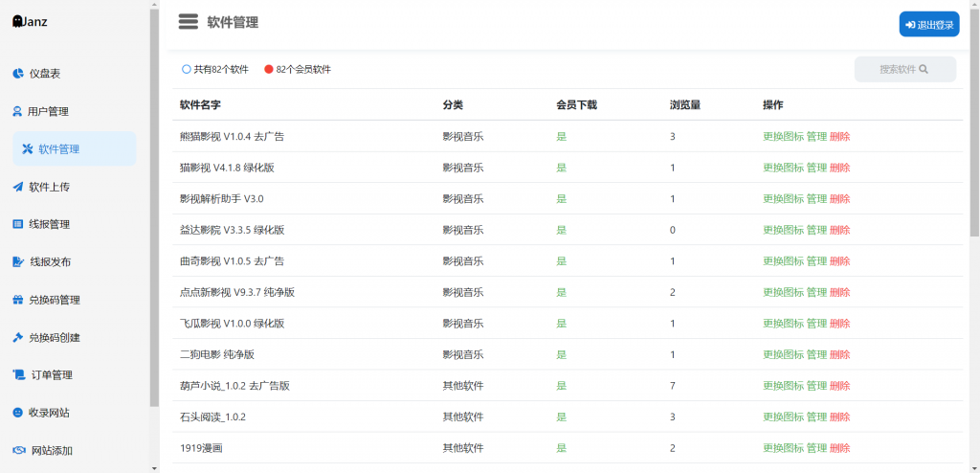The width and height of the screenshot is (980, 473).
Task: Select the 82个会员软件 red indicator
Action: [x=269, y=70]
